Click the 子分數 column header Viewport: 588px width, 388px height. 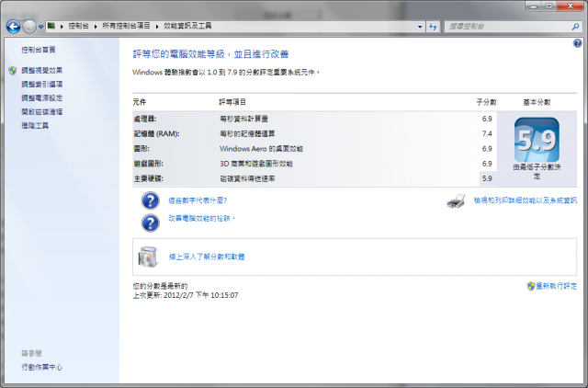coord(486,102)
